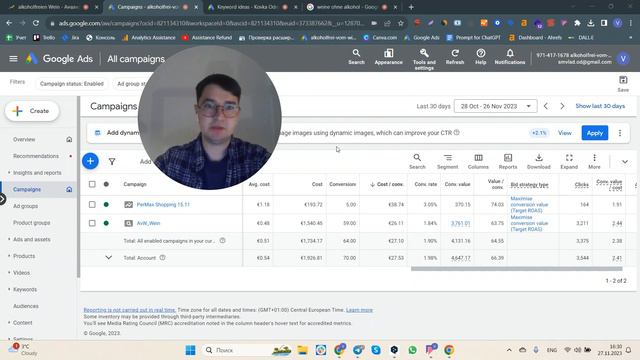Expand the table to full screen
This screenshot has height=360, width=640.
[x=569, y=161]
